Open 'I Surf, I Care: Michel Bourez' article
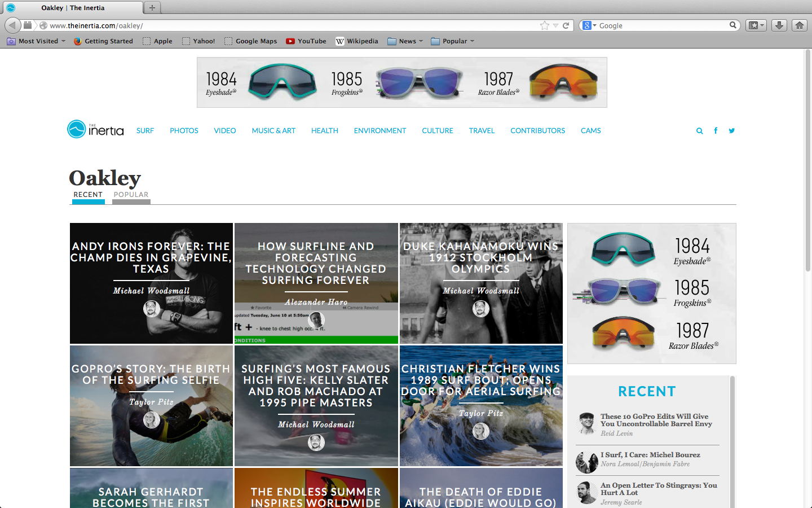Viewport: 812px width, 508px height. coord(650,454)
